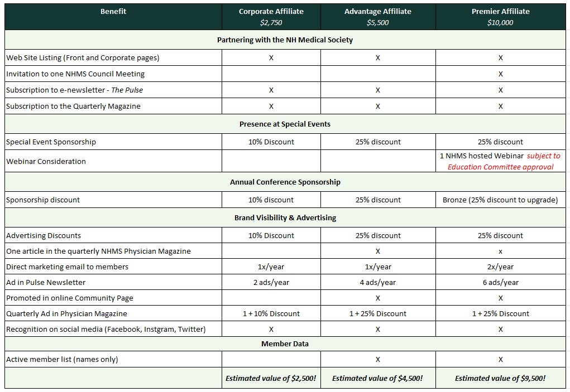Select the Corporate Affiliate $2,750 header
The height and width of the screenshot is (392, 570).
[271, 17]
